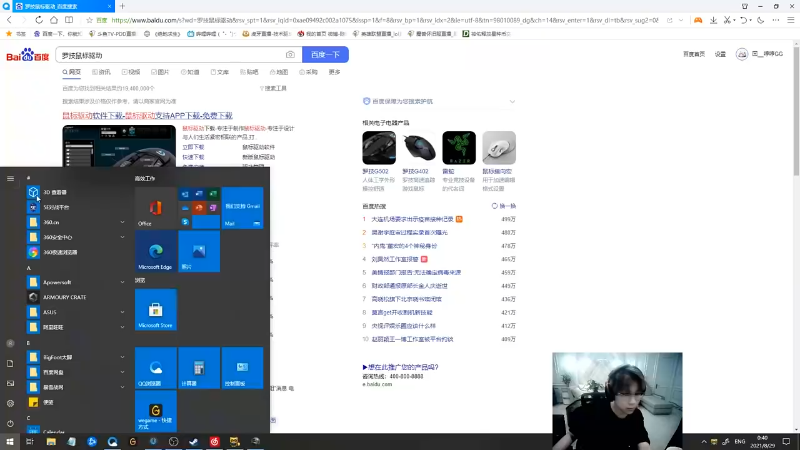Show hidden system tray icons
Viewport: 800px width, 450px height.
pos(704,441)
